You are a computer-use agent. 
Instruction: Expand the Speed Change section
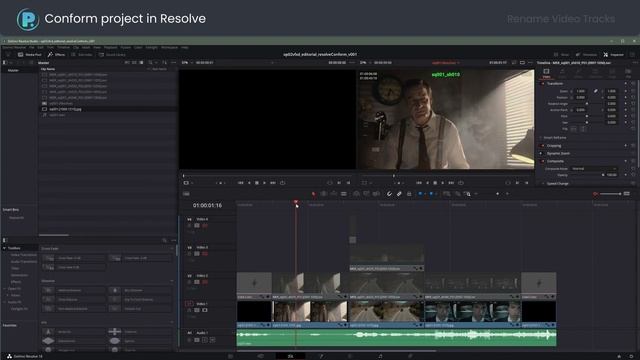coord(558,184)
